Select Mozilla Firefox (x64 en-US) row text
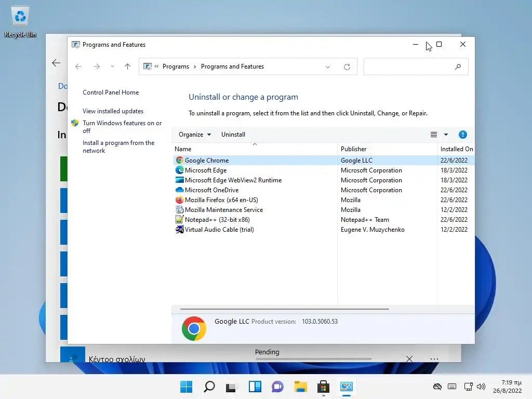This screenshot has height=399, width=532. point(221,200)
